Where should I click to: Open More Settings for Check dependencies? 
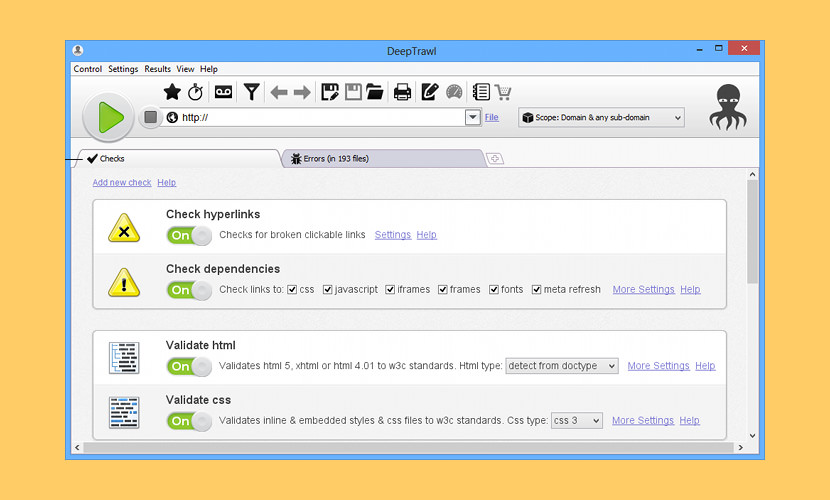coord(644,289)
